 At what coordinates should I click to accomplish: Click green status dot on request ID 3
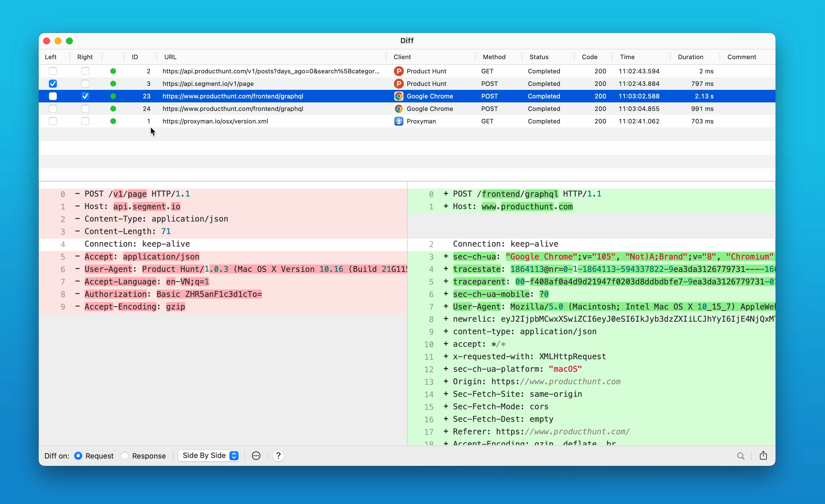[113, 84]
